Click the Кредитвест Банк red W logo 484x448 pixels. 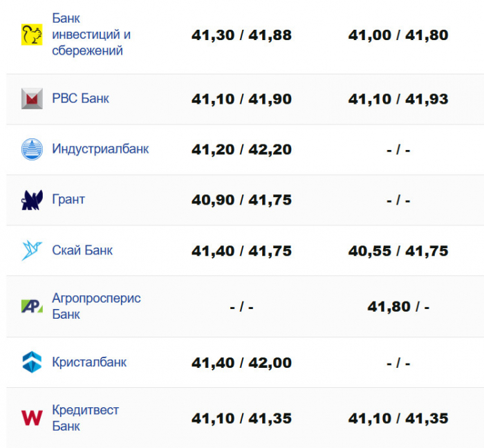[32, 418]
